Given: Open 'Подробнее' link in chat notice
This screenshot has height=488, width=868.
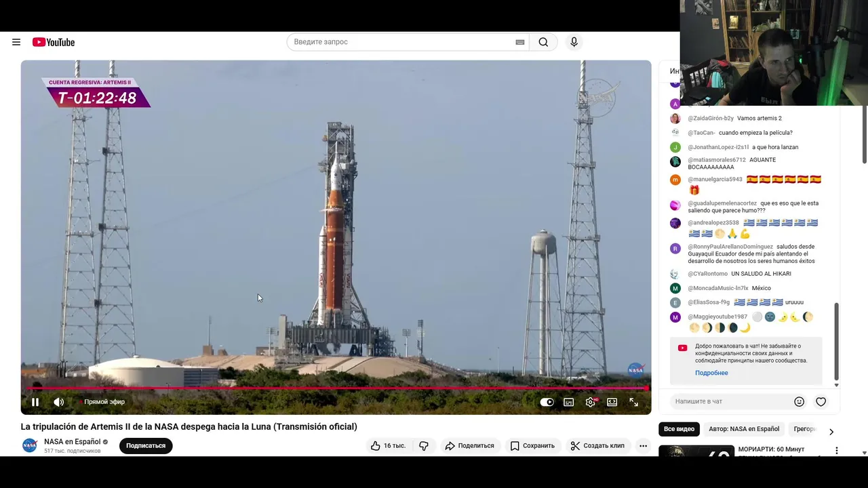Looking at the screenshot, I should (x=711, y=373).
